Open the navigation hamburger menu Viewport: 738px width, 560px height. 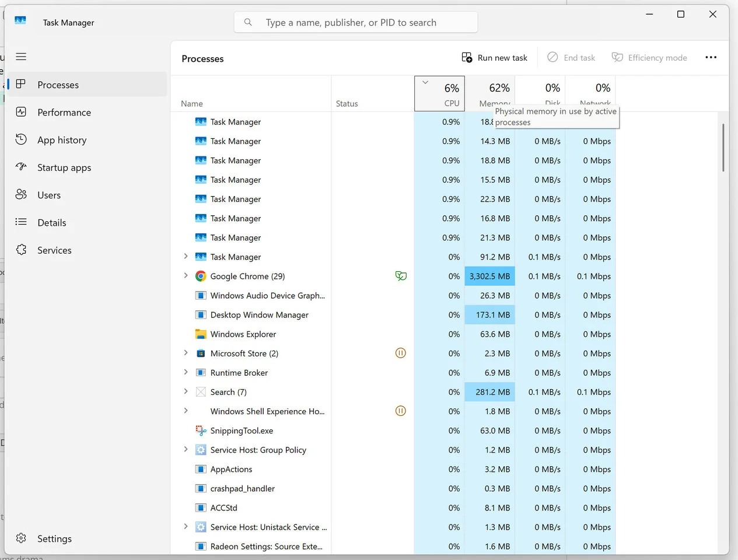pos(21,57)
